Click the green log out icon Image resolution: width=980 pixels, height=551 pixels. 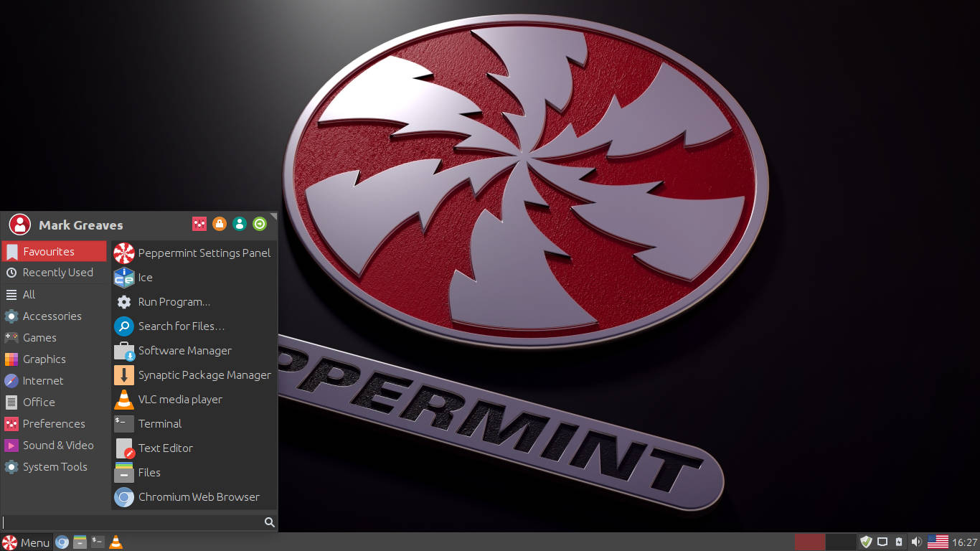(x=260, y=224)
